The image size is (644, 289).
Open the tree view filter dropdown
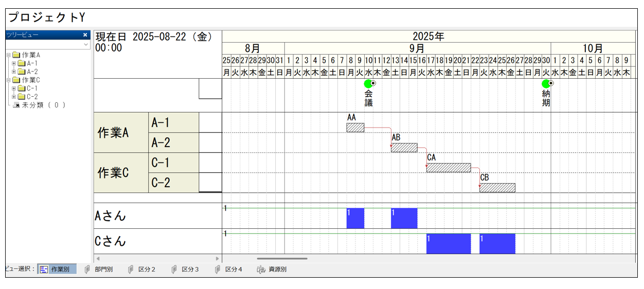point(86,45)
